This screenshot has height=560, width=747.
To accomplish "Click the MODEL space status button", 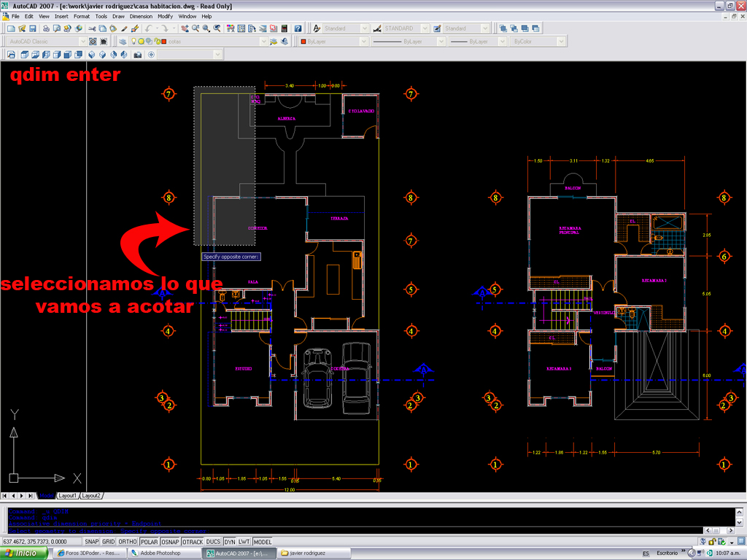I will pos(263,542).
